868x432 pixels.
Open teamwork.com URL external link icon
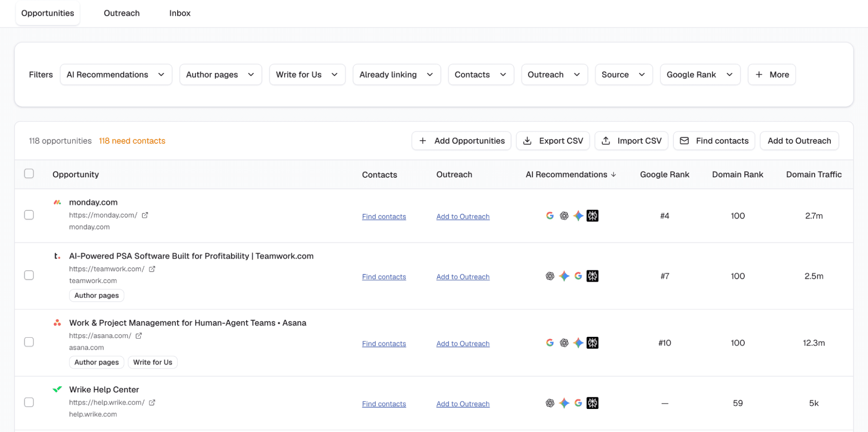(152, 269)
